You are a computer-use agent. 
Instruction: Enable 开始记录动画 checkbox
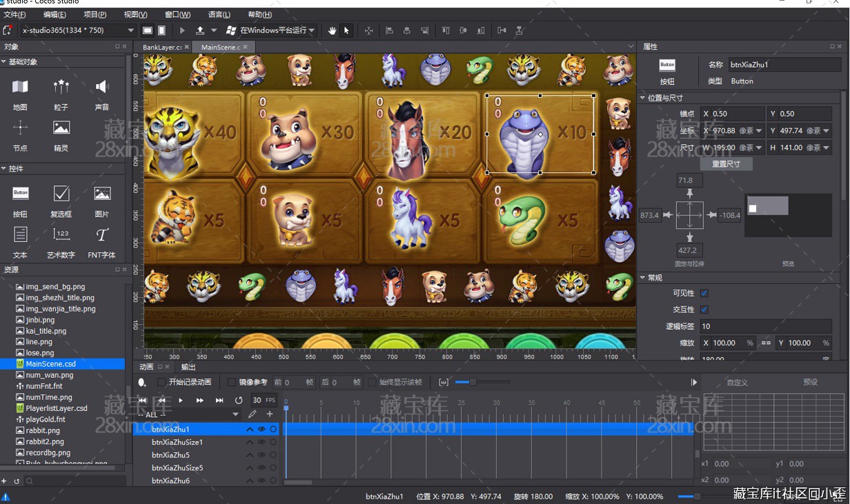point(161,382)
